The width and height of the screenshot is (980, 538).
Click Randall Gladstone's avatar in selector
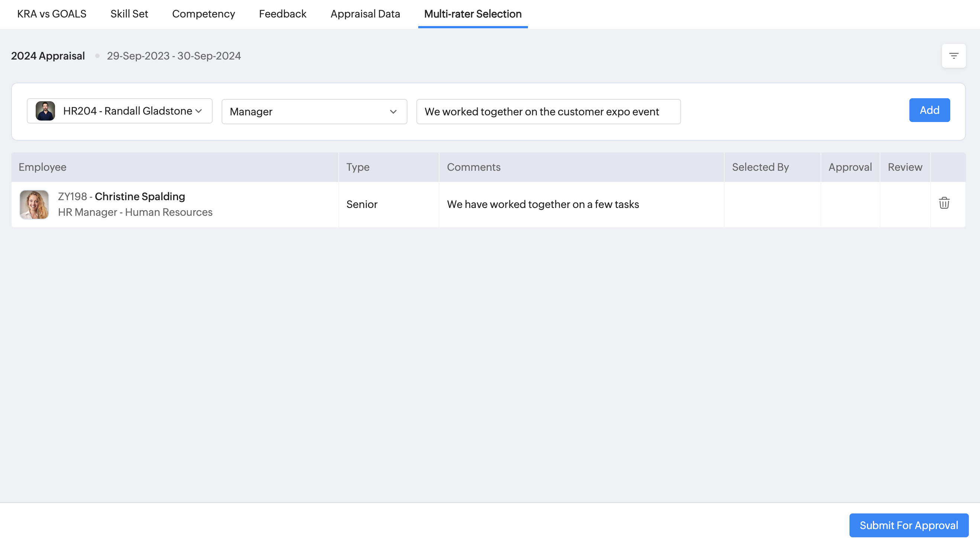[45, 111]
